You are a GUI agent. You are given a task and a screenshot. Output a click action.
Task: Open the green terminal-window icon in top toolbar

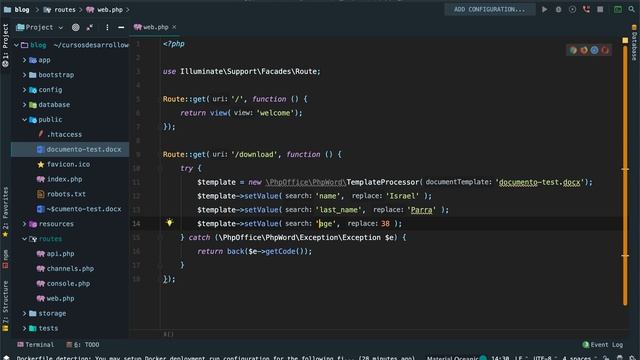[x=618, y=9]
